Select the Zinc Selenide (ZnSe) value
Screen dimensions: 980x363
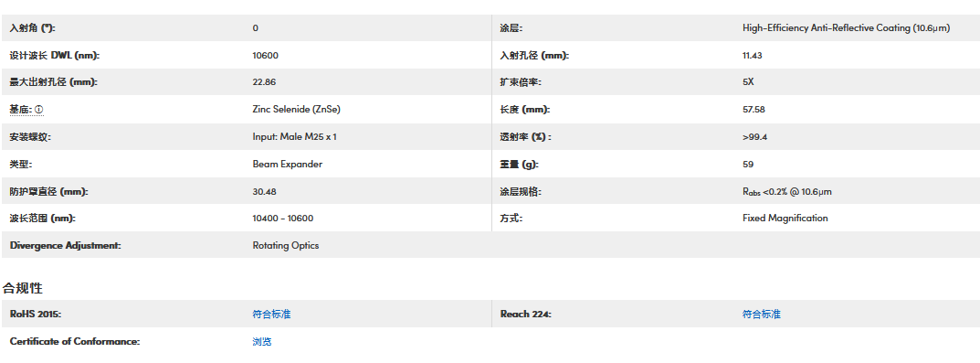coord(296,110)
